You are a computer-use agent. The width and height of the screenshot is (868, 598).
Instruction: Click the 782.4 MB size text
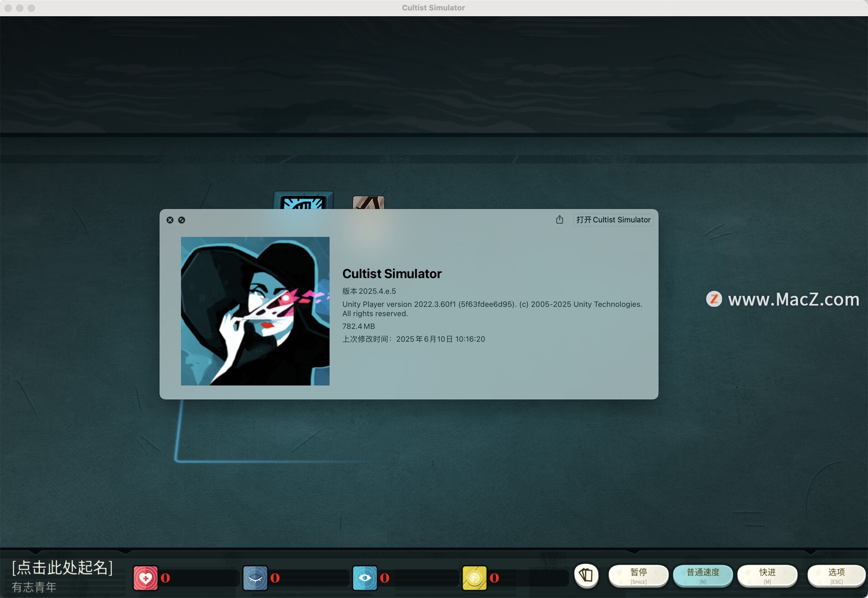pos(359,326)
